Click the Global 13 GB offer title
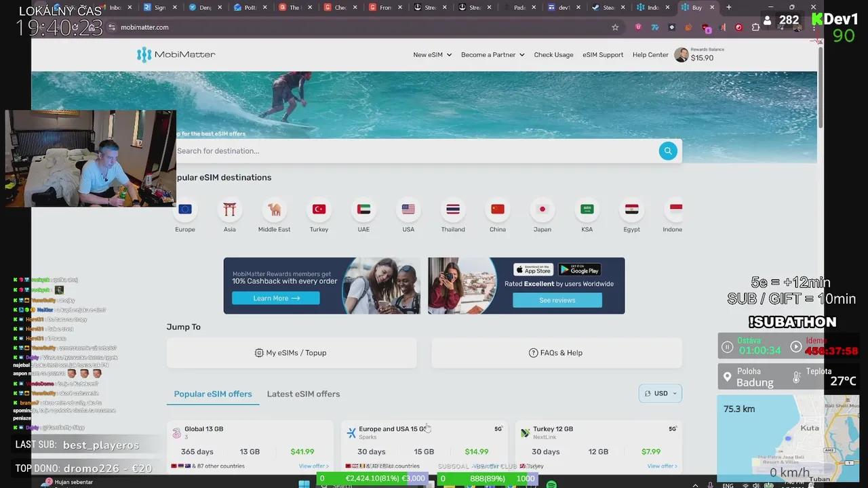868x488 pixels. click(x=203, y=429)
